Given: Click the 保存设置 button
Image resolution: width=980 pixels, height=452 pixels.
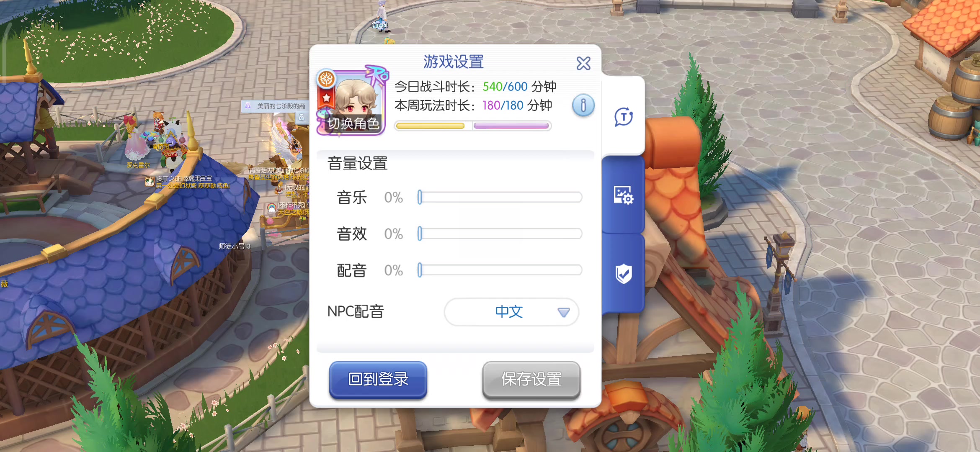Looking at the screenshot, I should 531,380.
